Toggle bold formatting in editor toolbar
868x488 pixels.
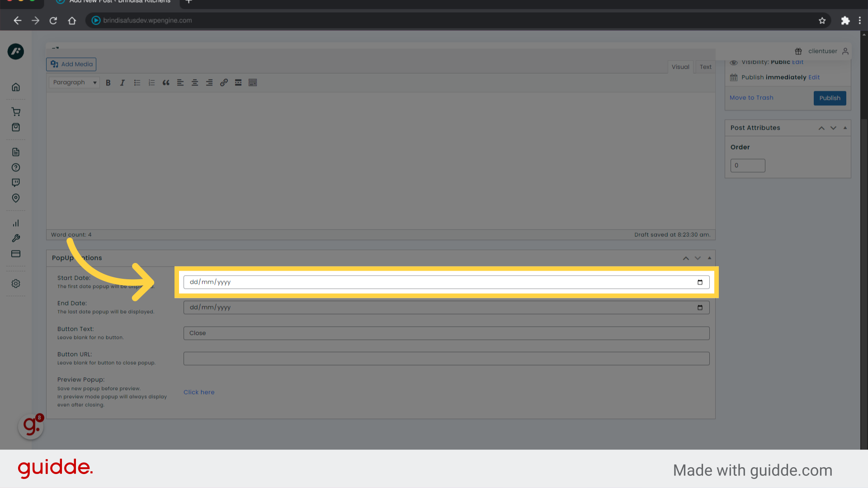(108, 83)
